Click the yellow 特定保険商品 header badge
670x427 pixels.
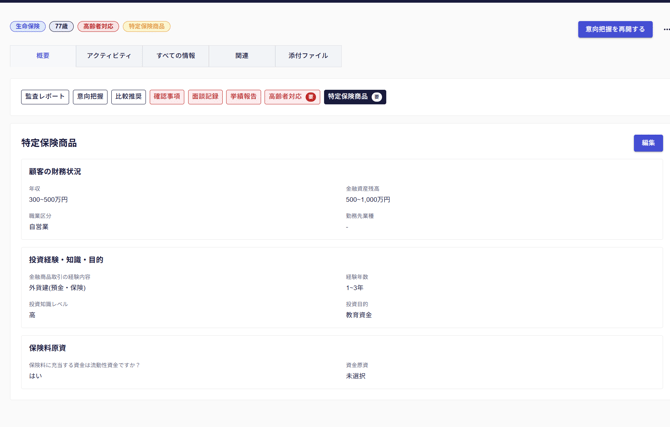coord(146,27)
